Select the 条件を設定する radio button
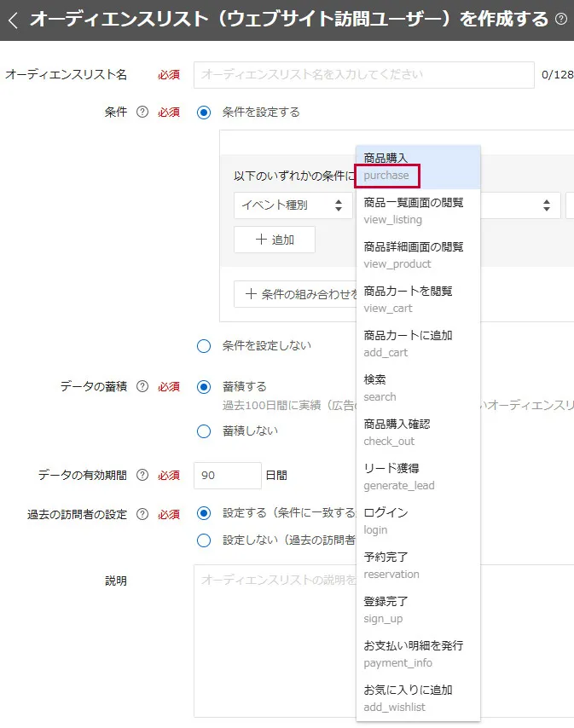Screen dimensions: 574x728 [x=204, y=113]
